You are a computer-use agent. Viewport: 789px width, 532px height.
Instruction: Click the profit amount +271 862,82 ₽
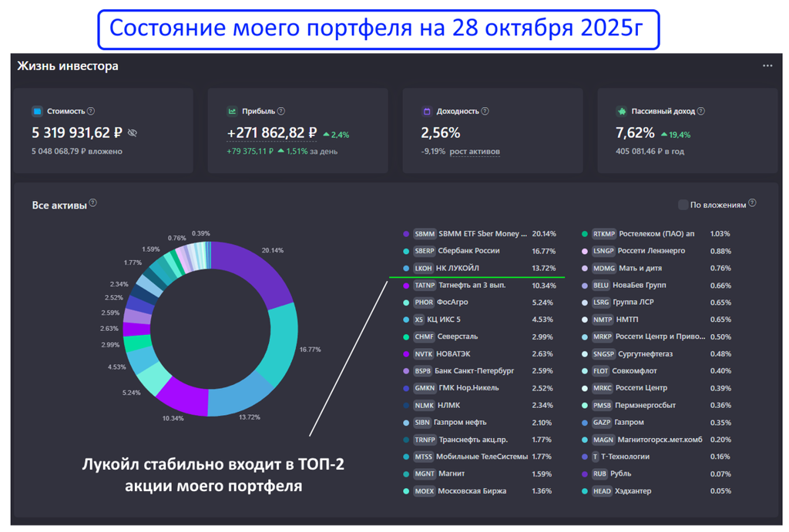tap(271, 133)
